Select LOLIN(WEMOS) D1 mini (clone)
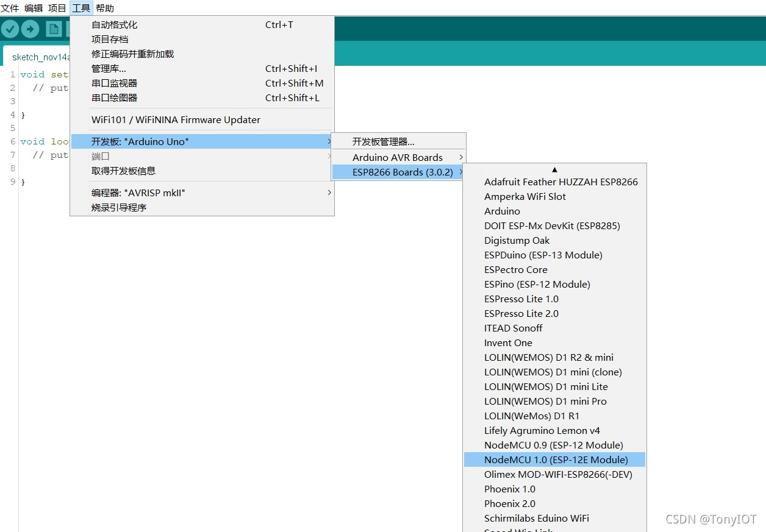This screenshot has width=766, height=532. click(x=554, y=372)
